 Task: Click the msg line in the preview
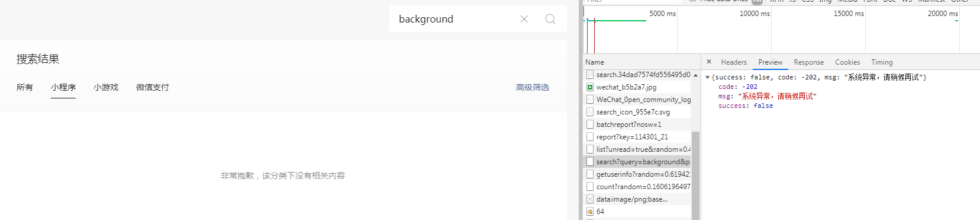coord(768,96)
